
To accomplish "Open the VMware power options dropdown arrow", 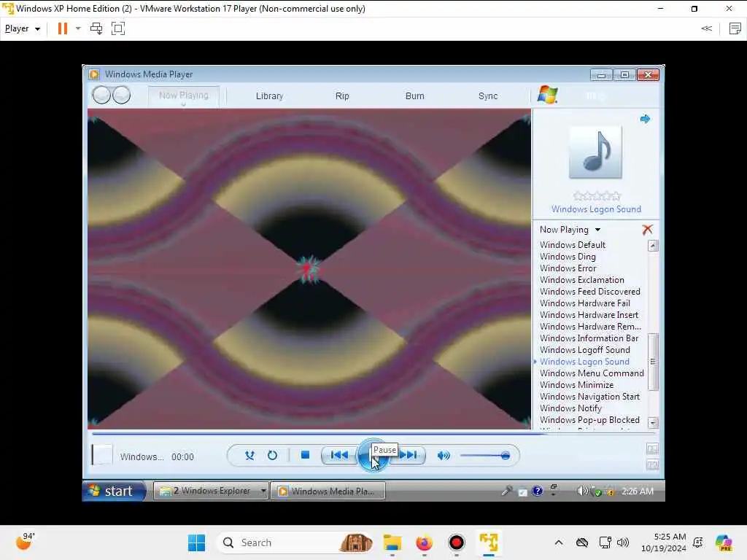I will (x=78, y=28).
